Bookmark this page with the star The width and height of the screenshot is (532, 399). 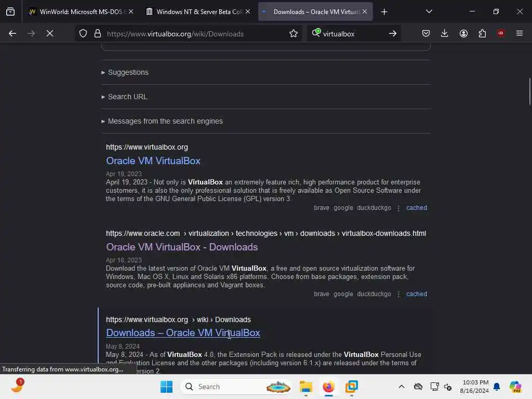pyautogui.click(x=294, y=34)
